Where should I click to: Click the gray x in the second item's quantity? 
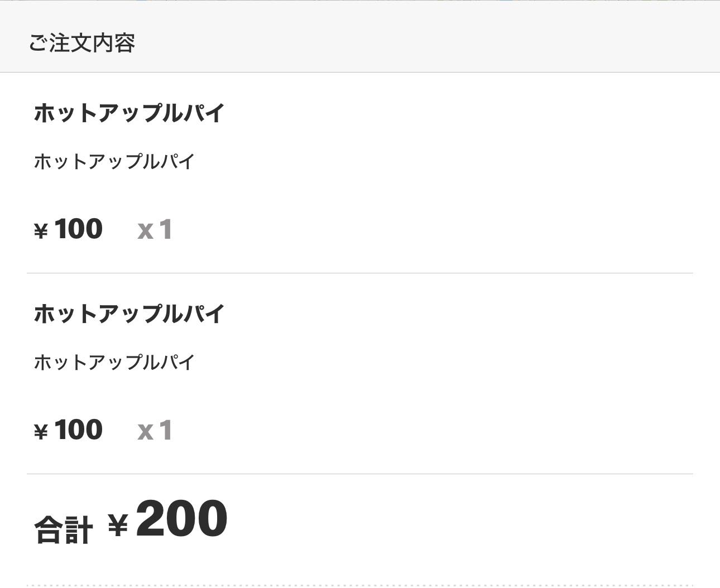tap(145, 432)
